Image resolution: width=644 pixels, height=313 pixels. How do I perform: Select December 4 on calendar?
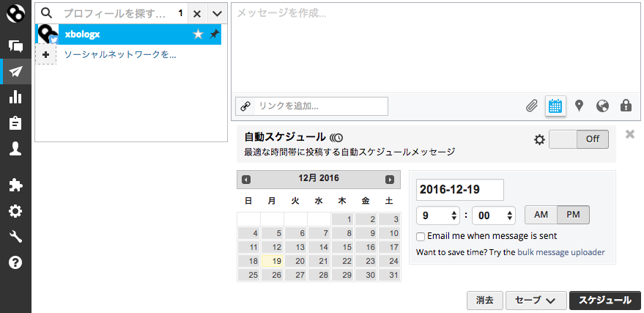pos(249,233)
